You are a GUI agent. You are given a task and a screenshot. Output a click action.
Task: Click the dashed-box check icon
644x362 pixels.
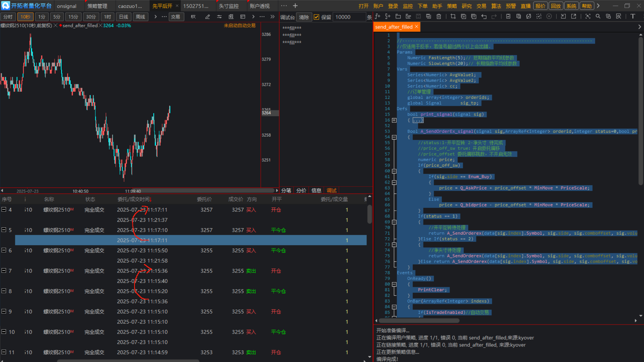pos(539,17)
